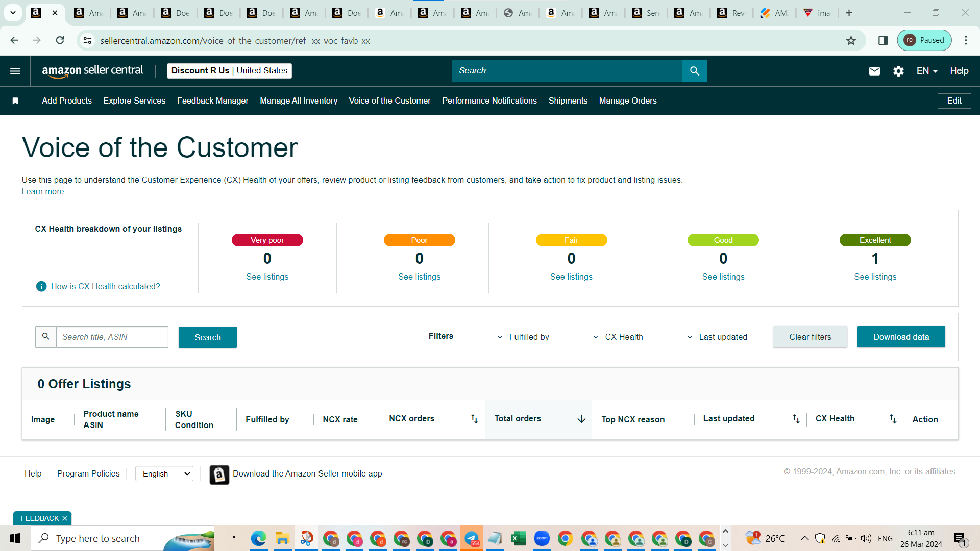Image resolution: width=980 pixels, height=551 pixels.
Task: Sort Total orders descending arrow
Action: coord(581,419)
